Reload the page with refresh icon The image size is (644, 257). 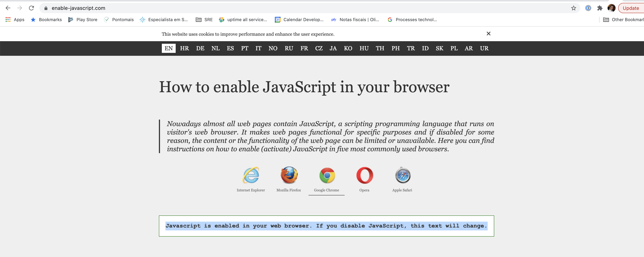pyautogui.click(x=32, y=8)
